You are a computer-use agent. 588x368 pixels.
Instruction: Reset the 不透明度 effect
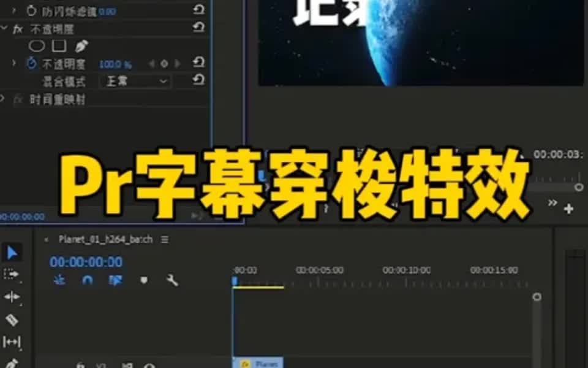pos(198,27)
